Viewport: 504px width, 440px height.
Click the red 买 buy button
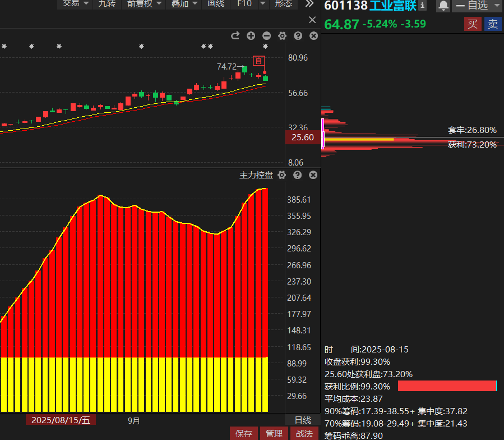[x=473, y=24]
